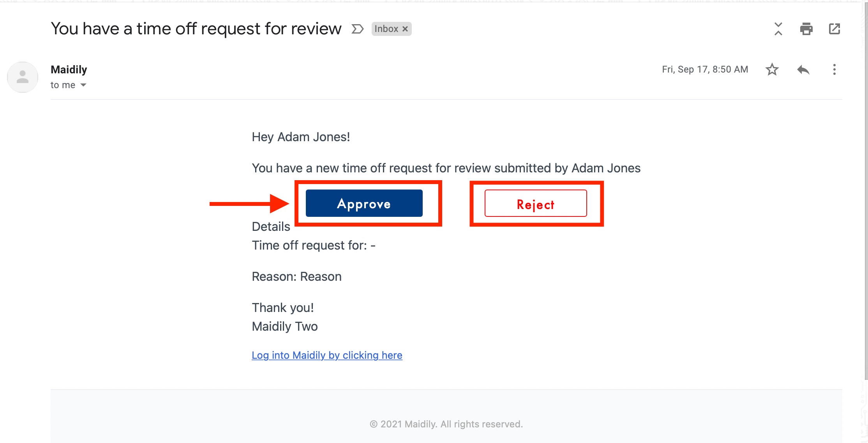The width and height of the screenshot is (868, 443).
Task: Star this Maidily email
Action: (772, 70)
